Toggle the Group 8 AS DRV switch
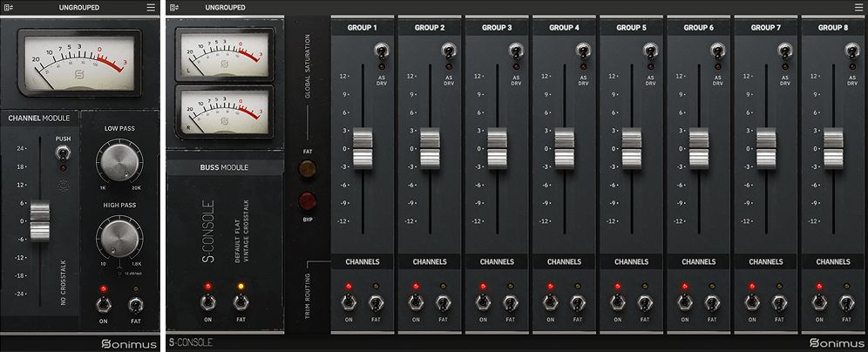The width and height of the screenshot is (868, 352). pyautogui.click(x=852, y=51)
